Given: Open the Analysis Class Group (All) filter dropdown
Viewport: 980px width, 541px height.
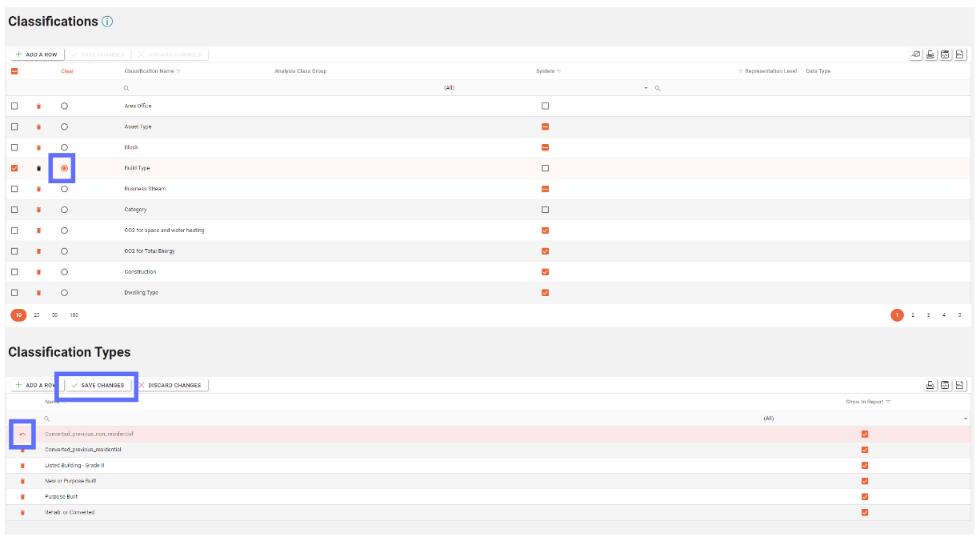Looking at the screenshot, I should click(x=646, y=88).
